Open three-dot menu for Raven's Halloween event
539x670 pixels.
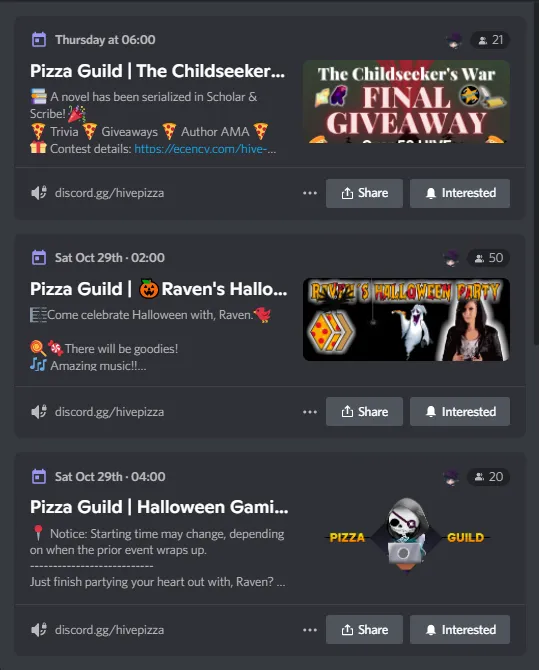[x=310, y=412]
